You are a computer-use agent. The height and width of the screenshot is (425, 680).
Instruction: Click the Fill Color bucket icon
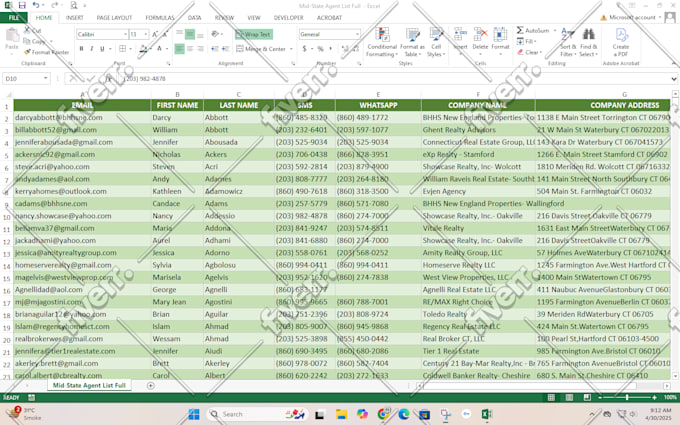pos(143,49)
